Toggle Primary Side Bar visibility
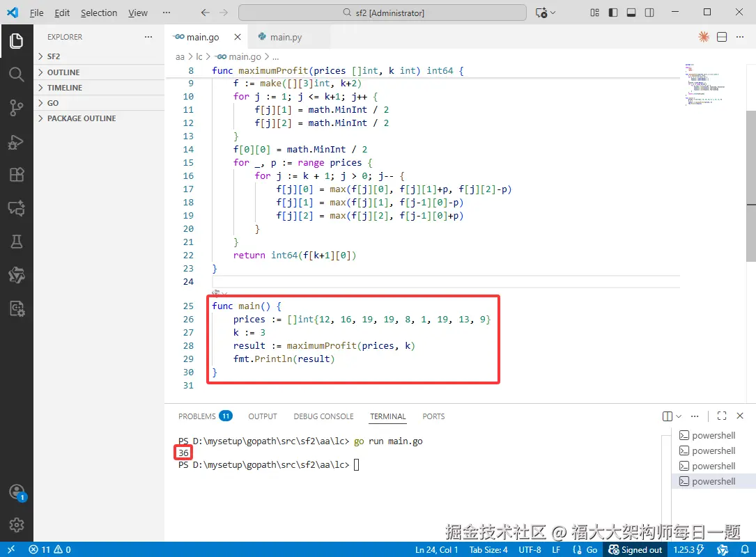This screenshot has width=756, height=557. point(612,13)
